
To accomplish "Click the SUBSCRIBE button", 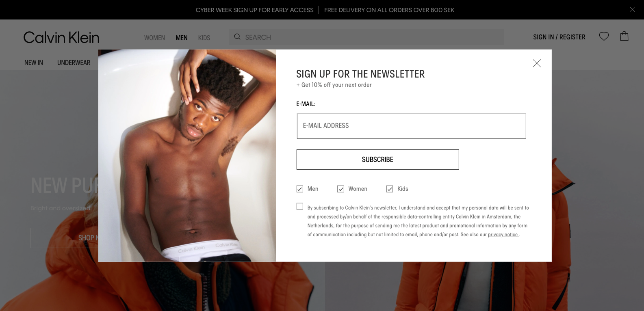I will [x=377, y=160].
